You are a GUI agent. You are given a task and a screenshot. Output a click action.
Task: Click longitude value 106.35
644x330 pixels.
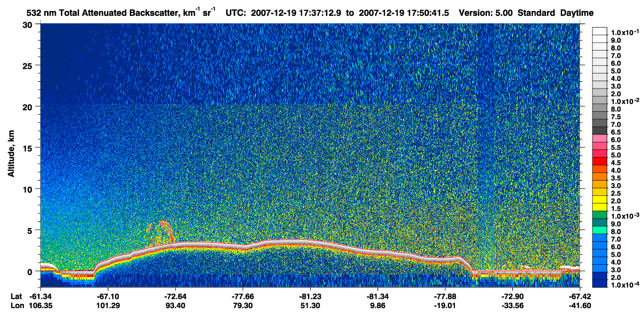pos(40,305)
